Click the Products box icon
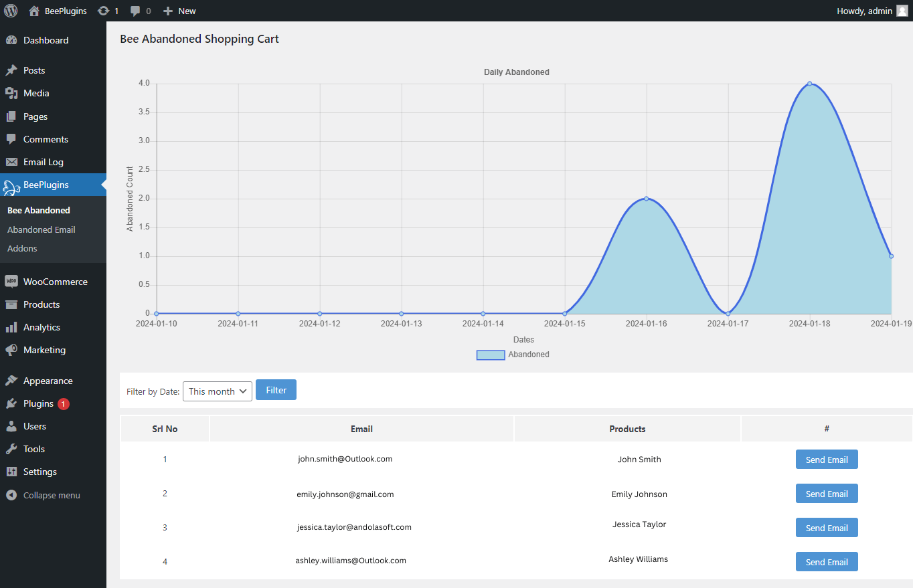 tap(11, 304)
